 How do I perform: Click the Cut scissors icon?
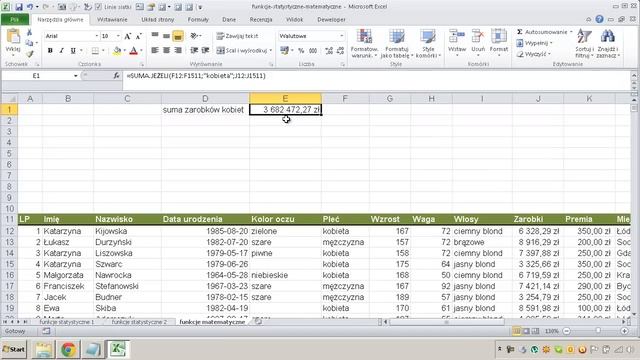coord(29,33)
